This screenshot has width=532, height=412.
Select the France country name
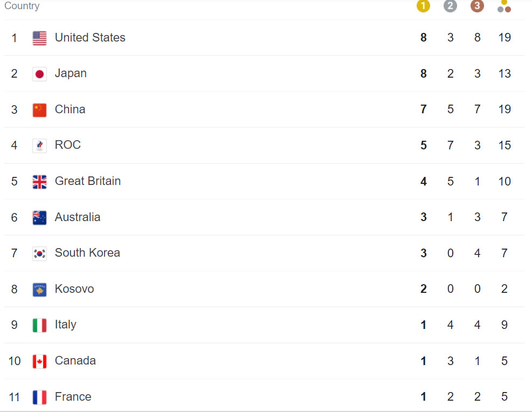pos(73,397)
